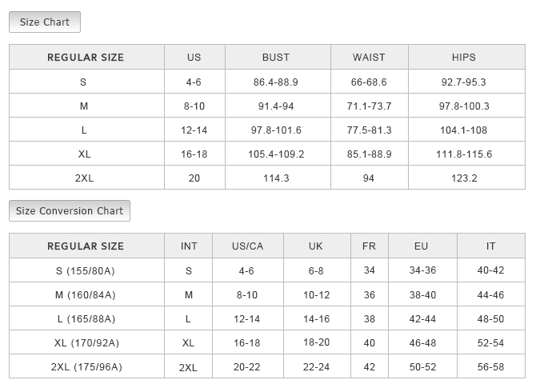Select the S (155/80A) row label
Screen dimensions: 536x392
[86, 271]
